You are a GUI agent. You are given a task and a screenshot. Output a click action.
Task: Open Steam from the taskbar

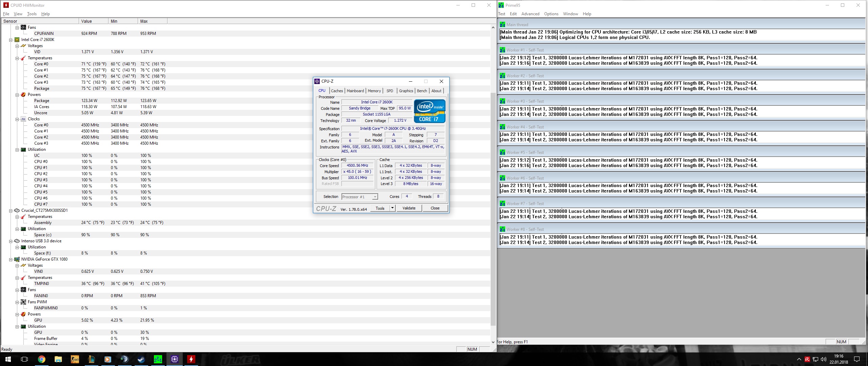coord(141,359)
